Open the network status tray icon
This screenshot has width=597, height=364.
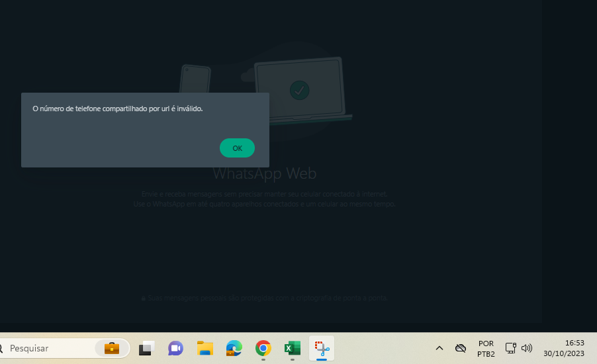(510, 348)
